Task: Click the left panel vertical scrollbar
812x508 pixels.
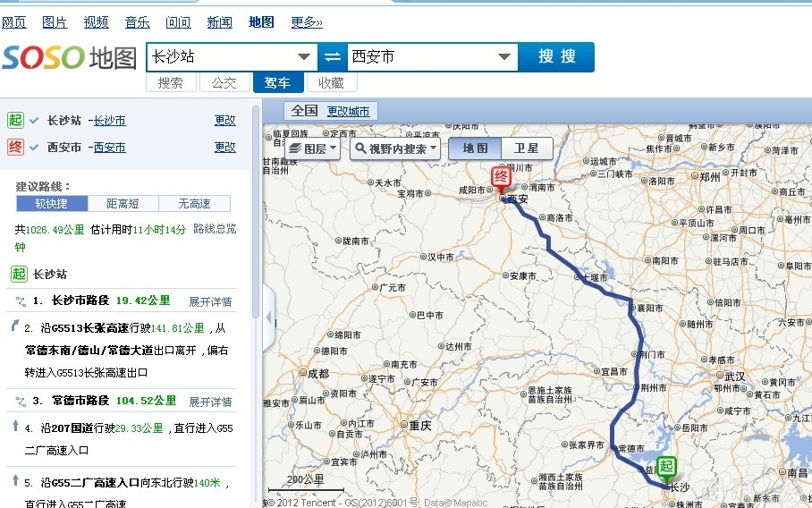Action: pos(255,212)
